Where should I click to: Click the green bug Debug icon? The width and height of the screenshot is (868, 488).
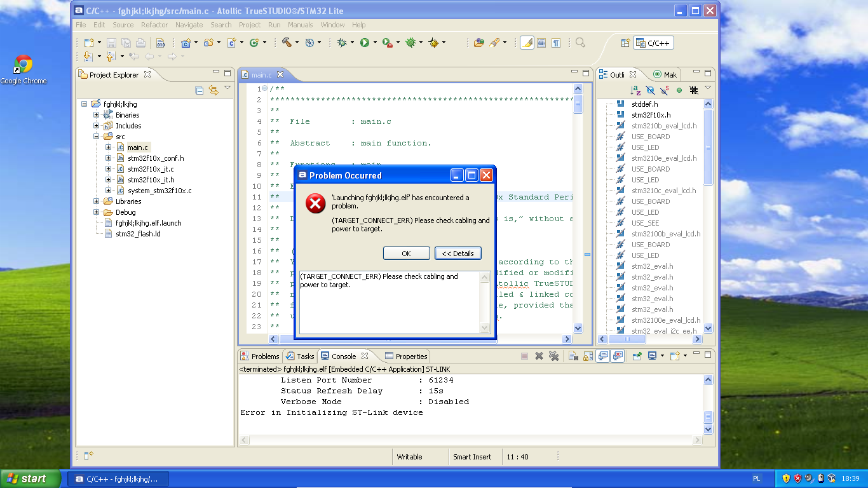pyautogui.click(x=342, y=43)
